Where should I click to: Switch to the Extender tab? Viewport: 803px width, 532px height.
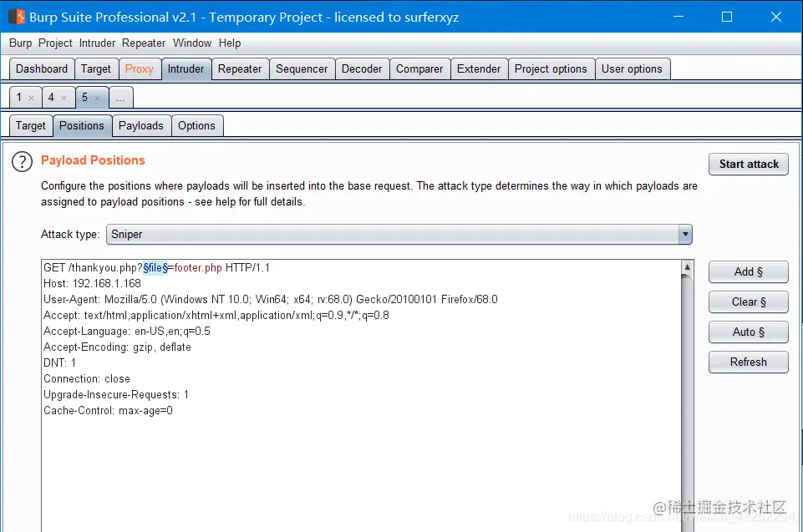pyautogui.click(x=479, y=69)
